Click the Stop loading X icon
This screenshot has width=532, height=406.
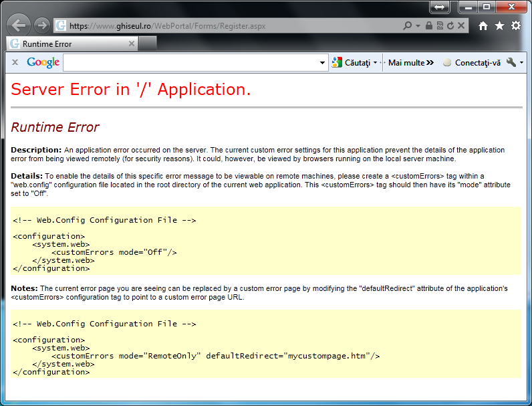[461, 25]
